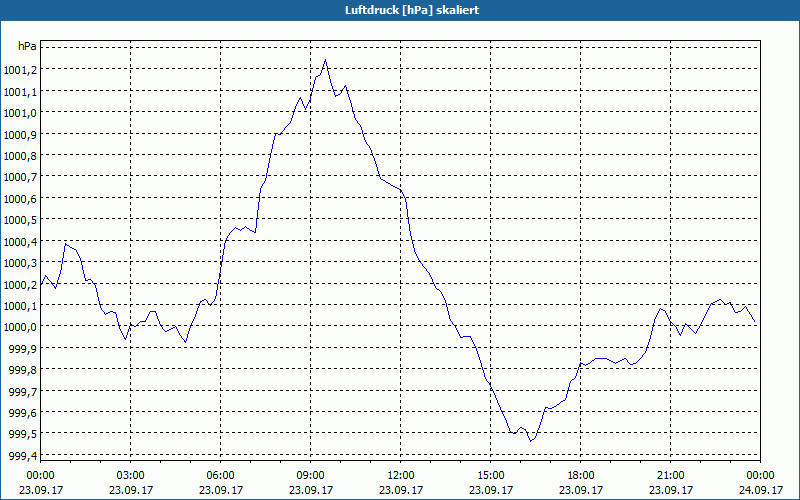This screenshot has height=500, width=800.
Task: Click the 999,6 y-axis label
Action: (x=23, y=413)
